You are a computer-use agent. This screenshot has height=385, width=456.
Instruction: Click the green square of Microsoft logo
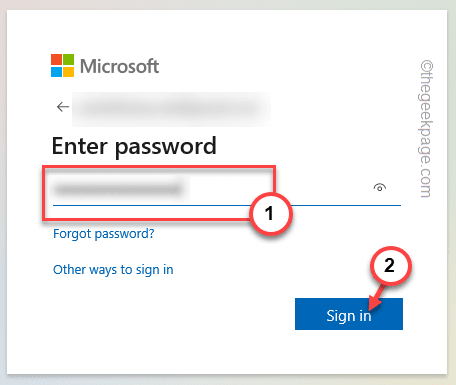pyautogui.click(x=68, y=59)
